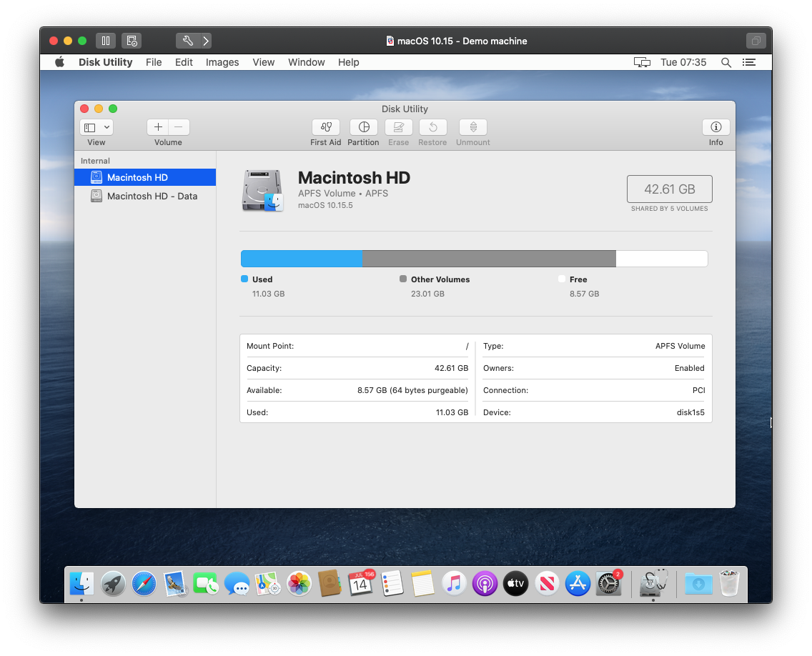The height and width of the screenshot is (656, 812).
Task: Open Reminders from the Dock
Action: 392,584
